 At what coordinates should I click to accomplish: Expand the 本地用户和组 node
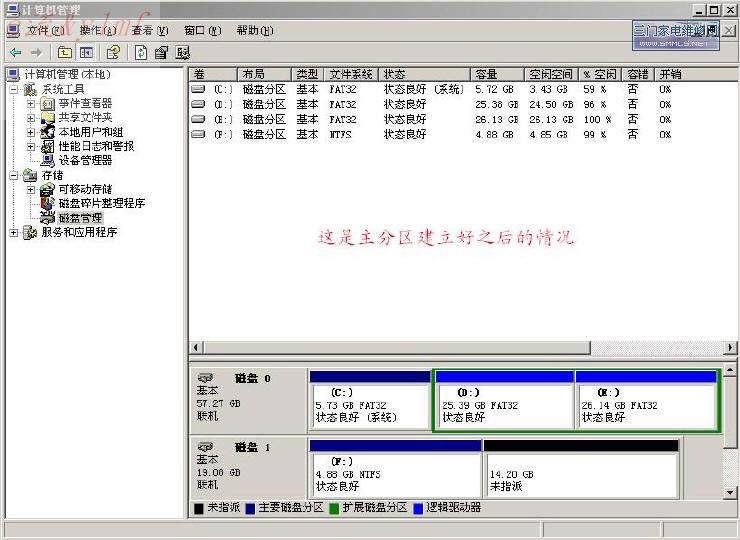[x=31, y=132]
